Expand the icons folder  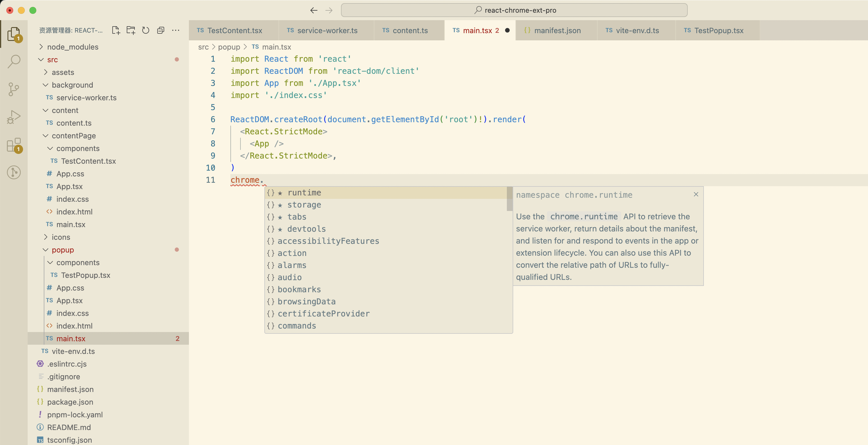(x=61, y=237)
